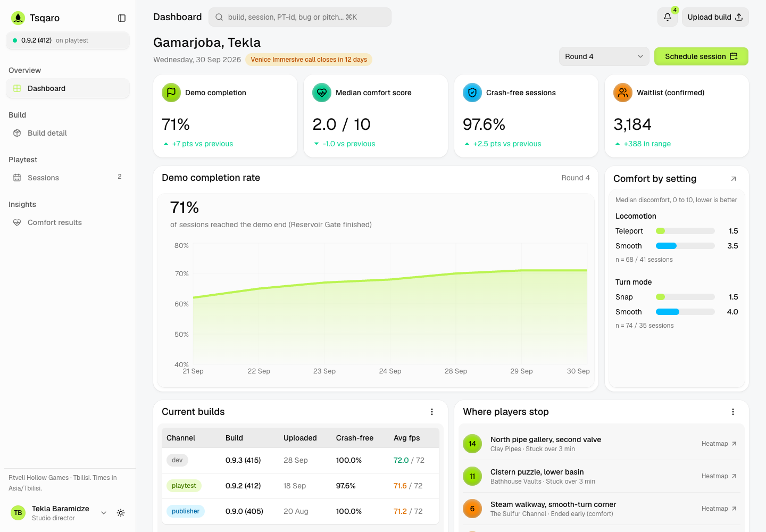Toggle light/dark theme sun icon

121,513
